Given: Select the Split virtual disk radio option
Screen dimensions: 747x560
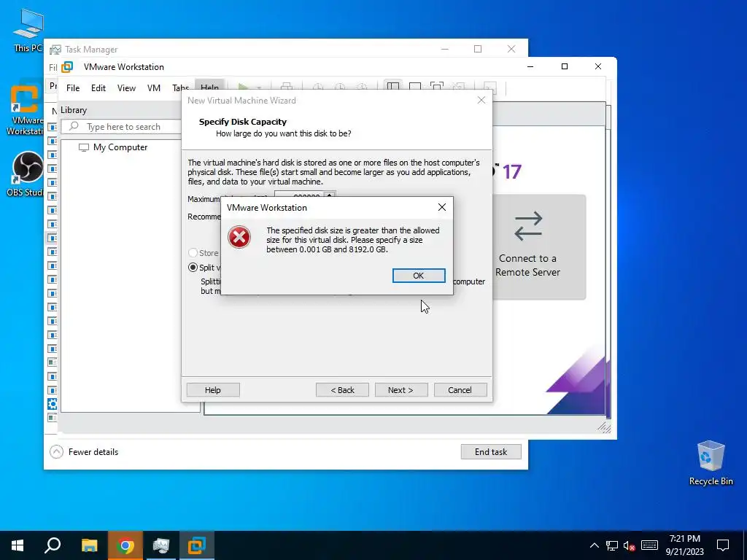Looking at the screenshot, I should pyautogui.click(x=193, y=267).
